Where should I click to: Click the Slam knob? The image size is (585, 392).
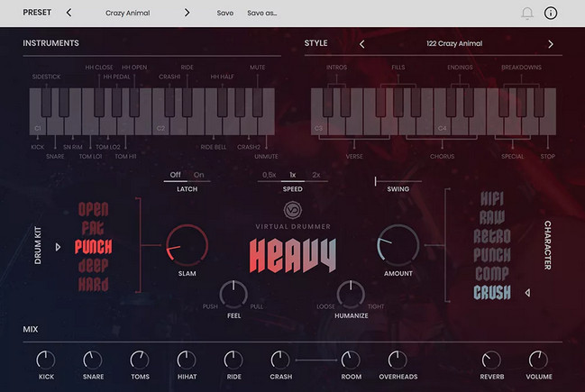click(187, 245)
